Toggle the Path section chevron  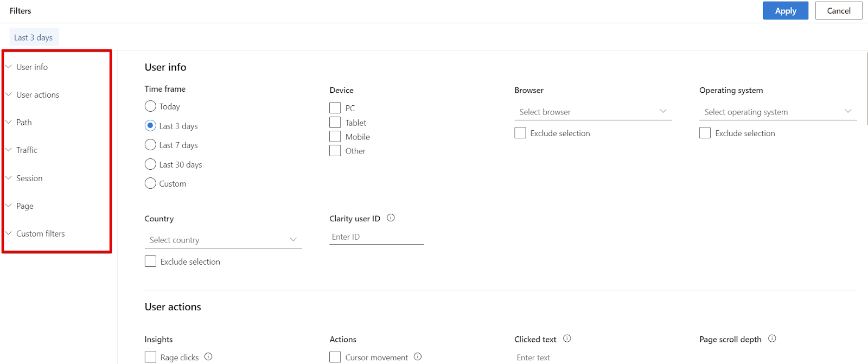pyautogui.click(x=9, y=122)
